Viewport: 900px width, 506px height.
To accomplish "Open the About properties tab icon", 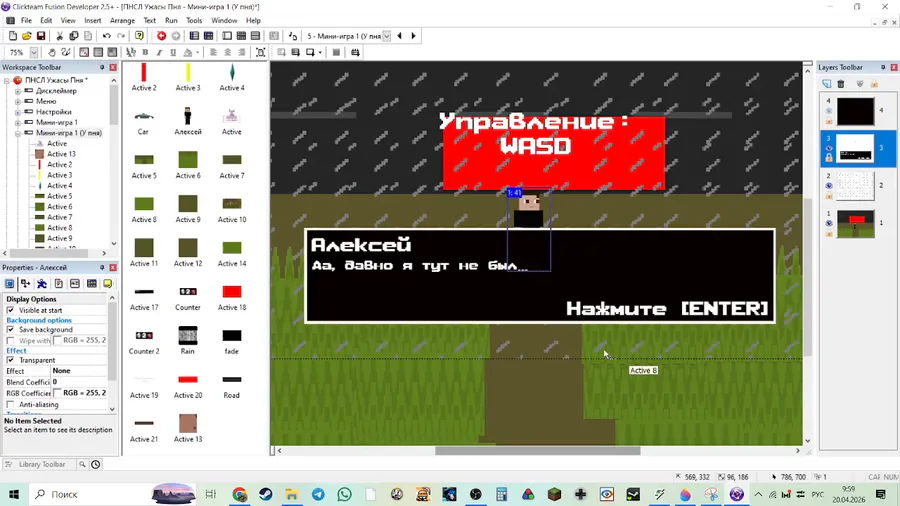I will click(x=107, y=283).
